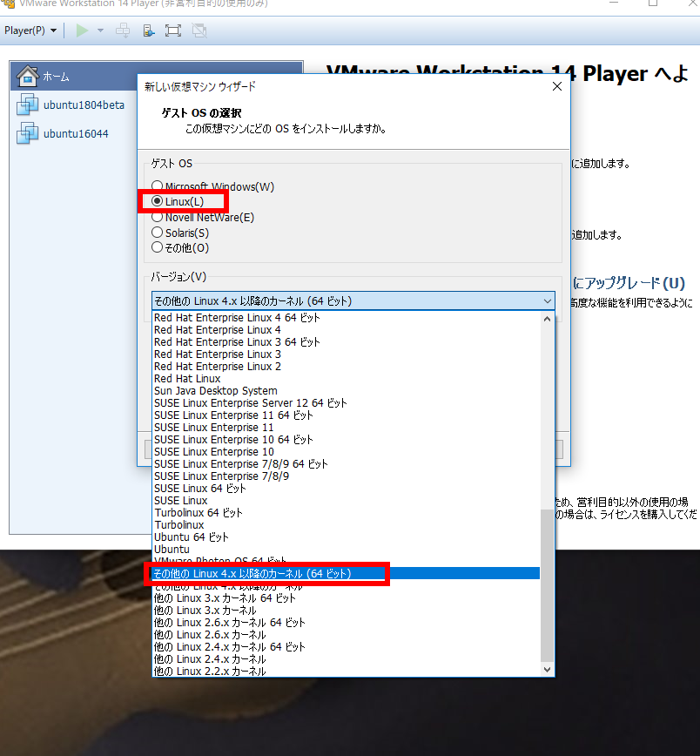Choose 他の Linux 2.6.x カーネル 64 ビット
Screen dimensions: 700x756
click(347, 623)
